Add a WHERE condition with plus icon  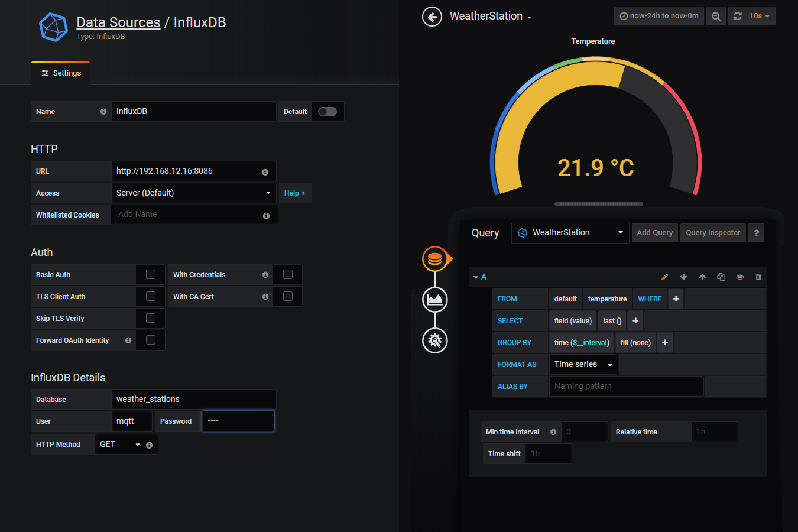tap(676, 299)
